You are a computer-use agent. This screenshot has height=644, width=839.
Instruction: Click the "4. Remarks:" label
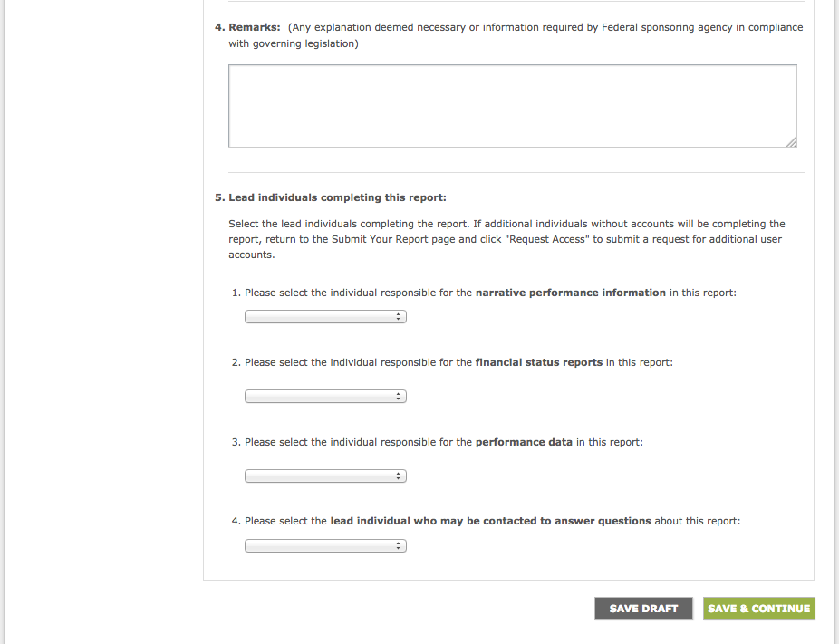pos(247,27)
